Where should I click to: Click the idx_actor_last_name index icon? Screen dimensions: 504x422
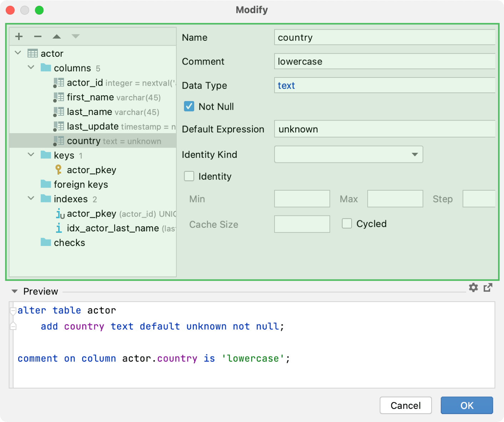[x=59, y=228]
